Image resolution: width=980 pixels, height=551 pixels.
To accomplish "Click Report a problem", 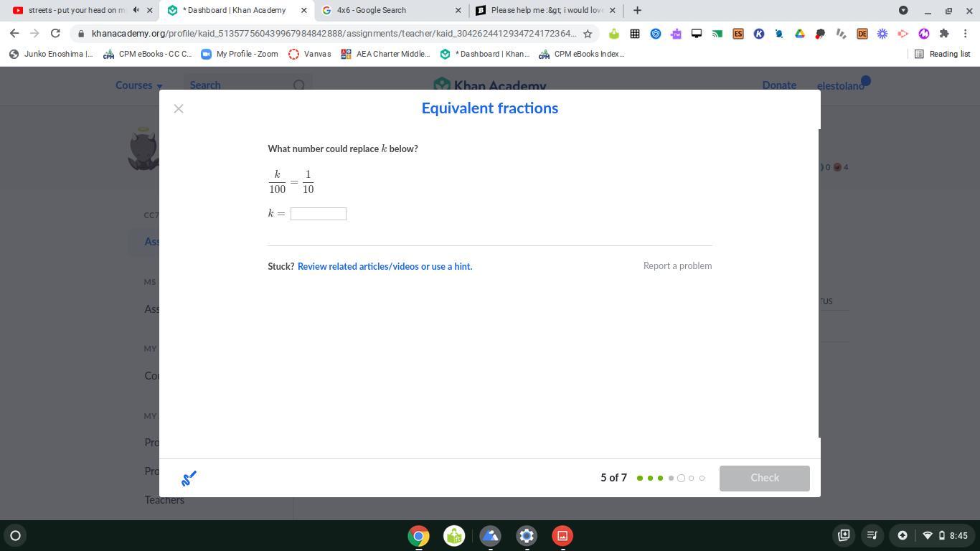I will [677, 266].
